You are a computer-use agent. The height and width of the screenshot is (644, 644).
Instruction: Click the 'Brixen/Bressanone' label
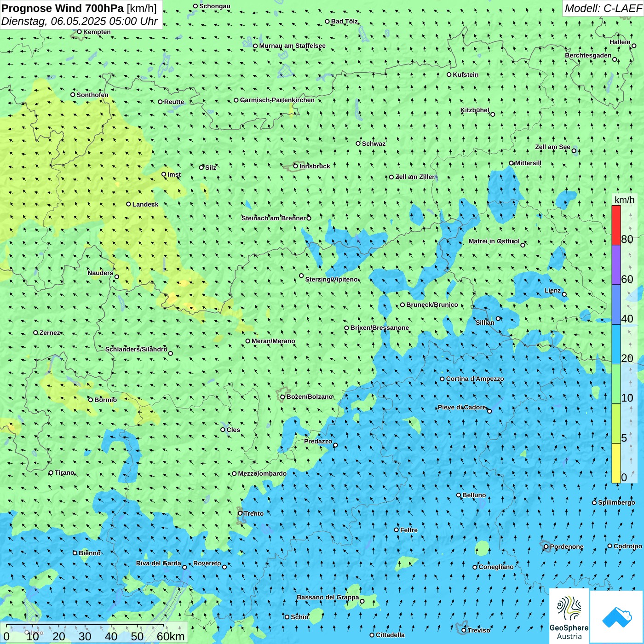click(x=379, y=328)
